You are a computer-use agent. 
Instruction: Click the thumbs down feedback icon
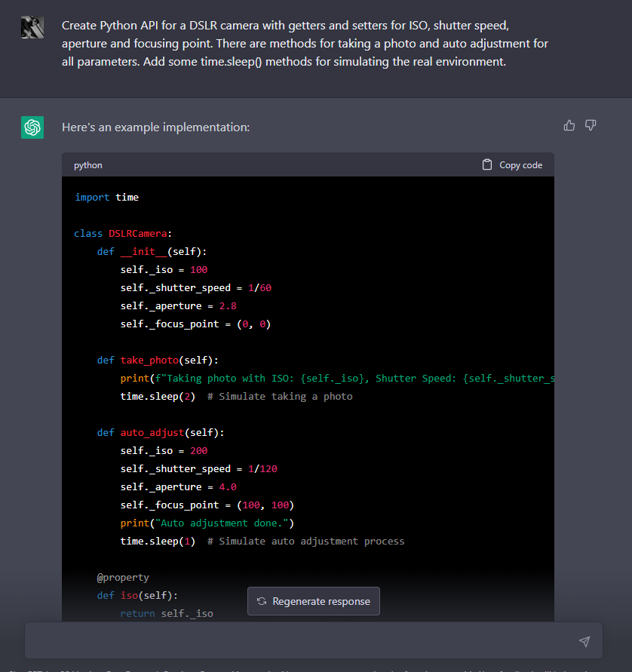(x=591, y=125)
